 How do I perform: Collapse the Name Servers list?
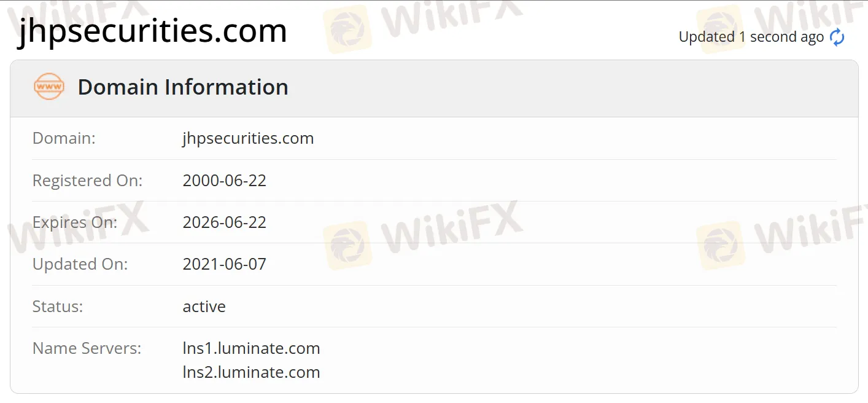pos(252,360)
